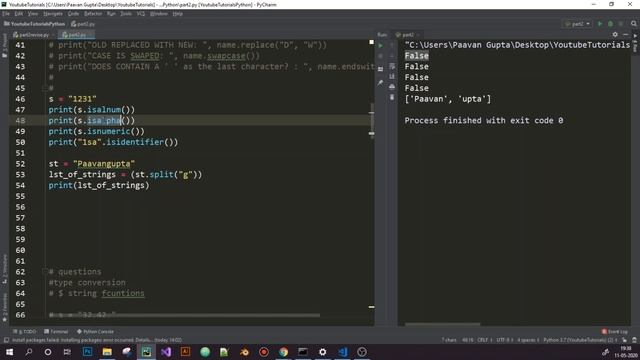Viewport: 640px width, 360px height.
Task: Open the Windows Start menu
Action: (x=9, y=352)
